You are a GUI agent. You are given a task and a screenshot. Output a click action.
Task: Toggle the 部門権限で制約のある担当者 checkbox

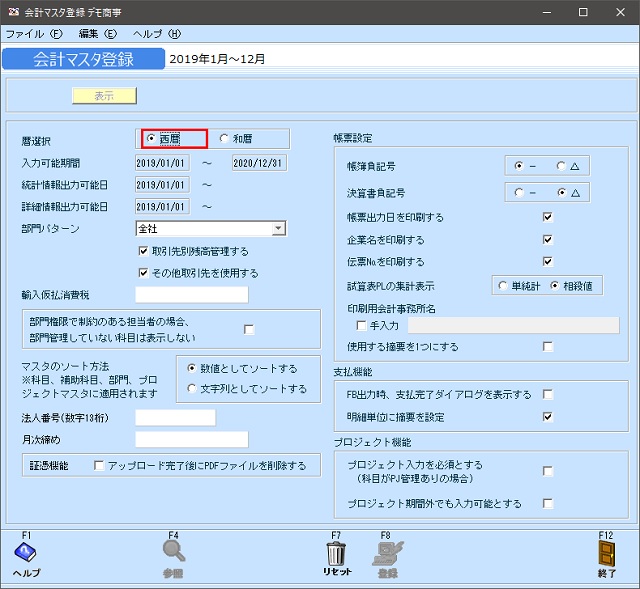coord(249,329)
